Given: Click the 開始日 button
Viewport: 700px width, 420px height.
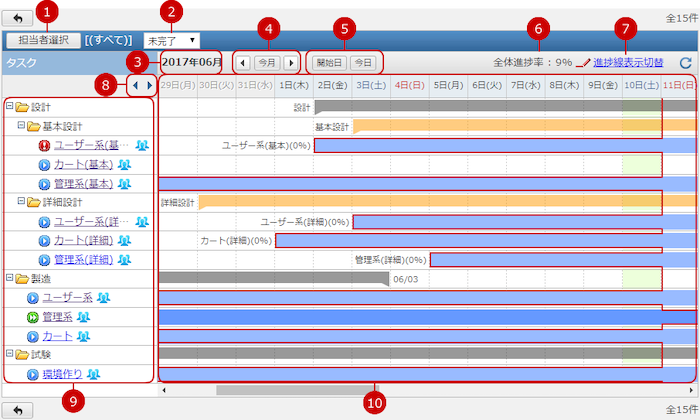Looking at the screenshot, I should tap(328, 62).
